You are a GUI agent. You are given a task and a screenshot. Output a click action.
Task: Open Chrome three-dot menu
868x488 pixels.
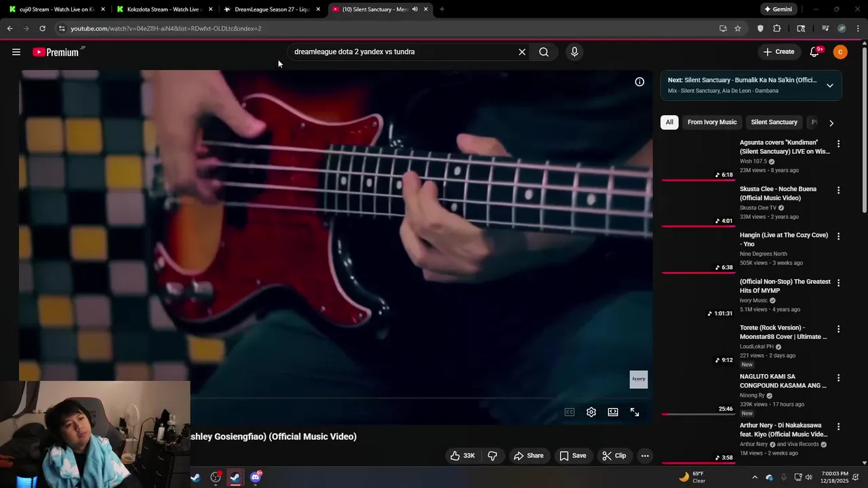tap(859, 28)
